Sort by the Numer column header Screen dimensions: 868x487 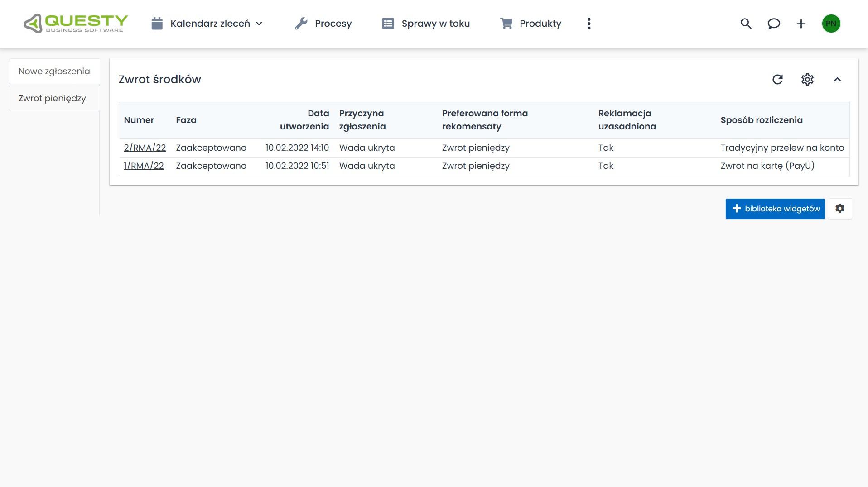point(139,120)
